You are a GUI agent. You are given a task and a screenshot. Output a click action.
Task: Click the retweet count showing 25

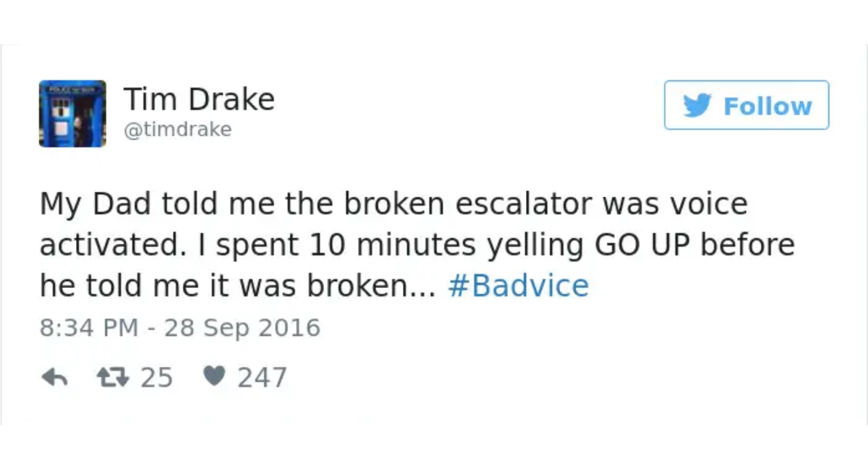pos(158,376)
